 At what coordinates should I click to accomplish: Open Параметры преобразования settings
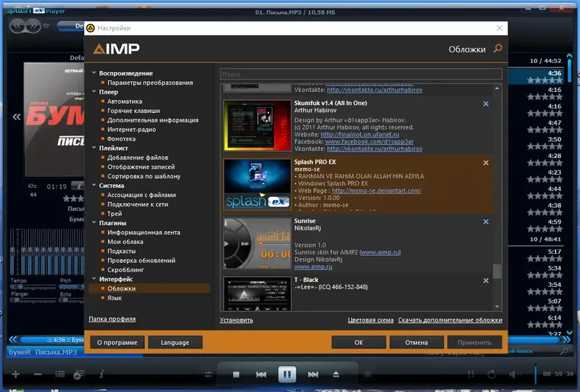click(x=150, y=83)
